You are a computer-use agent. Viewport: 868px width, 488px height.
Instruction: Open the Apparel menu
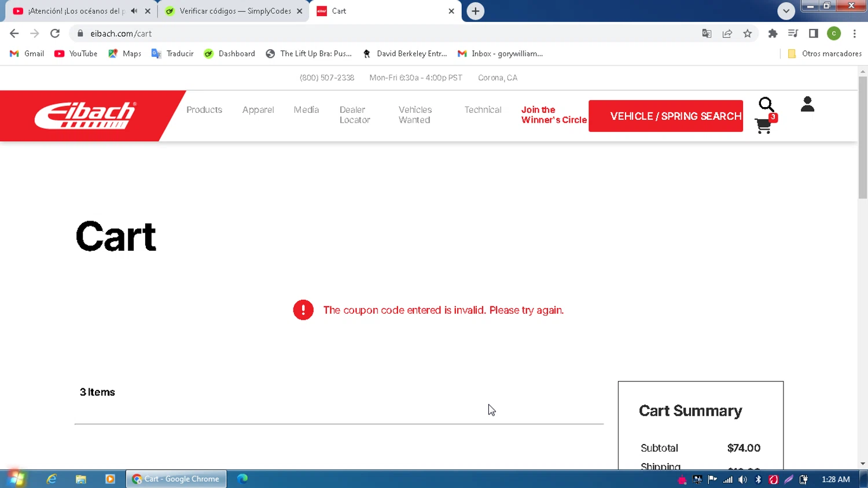258,109
